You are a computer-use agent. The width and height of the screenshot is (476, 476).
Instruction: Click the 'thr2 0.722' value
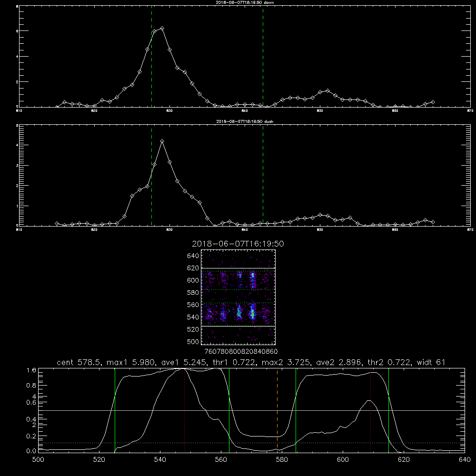[389, 362]
